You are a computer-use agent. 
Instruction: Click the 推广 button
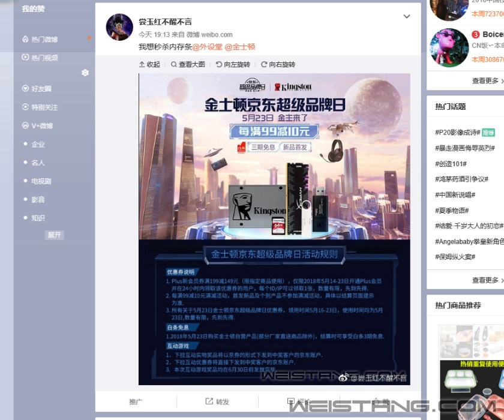point(136,401)
